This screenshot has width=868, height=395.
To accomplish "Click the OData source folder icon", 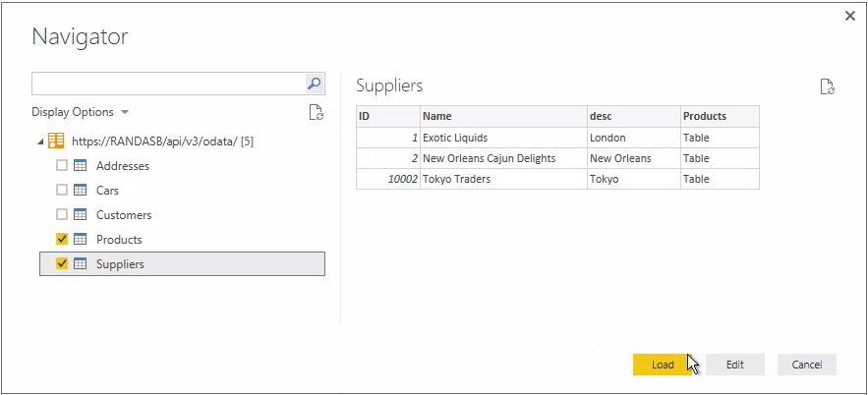I will tap(57, 141).
